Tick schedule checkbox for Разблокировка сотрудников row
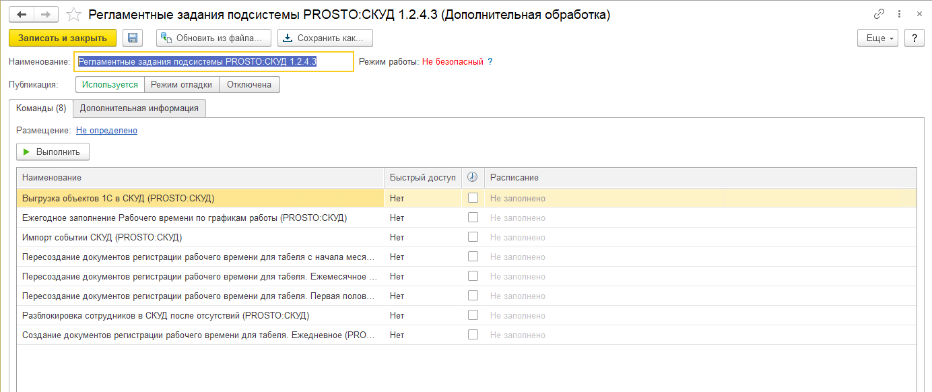The height and width of the screenshot is (392, 932). coord(473,315)
